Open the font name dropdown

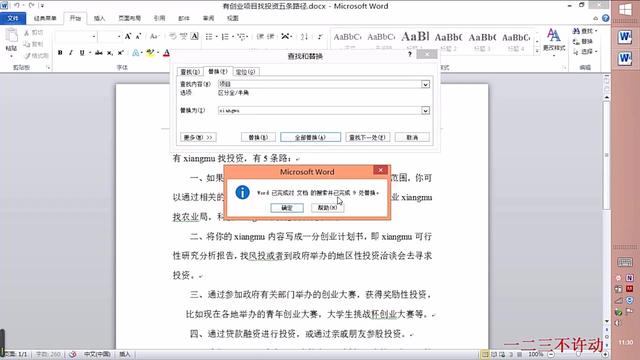pos(94,37)
